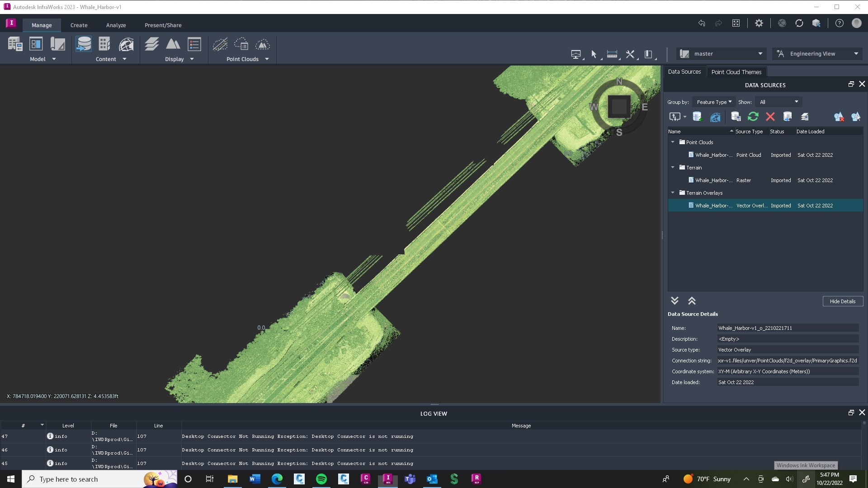Sort data sources by the Name column
Screen dimensions: 868x488
(x=674, y=131)
